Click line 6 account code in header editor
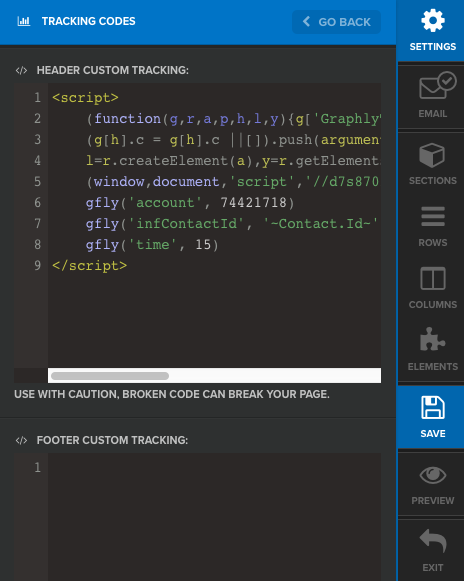This screenshot has width=464, height=581. pos(190,203)
